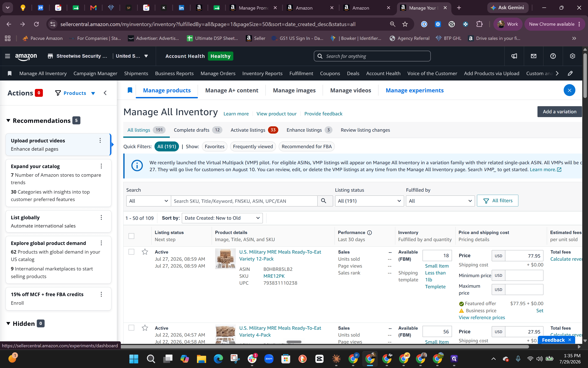Viewport: 588px width, 368px height.
Task: Close the panel with blue X button
Action: click(x=569, y=90)
